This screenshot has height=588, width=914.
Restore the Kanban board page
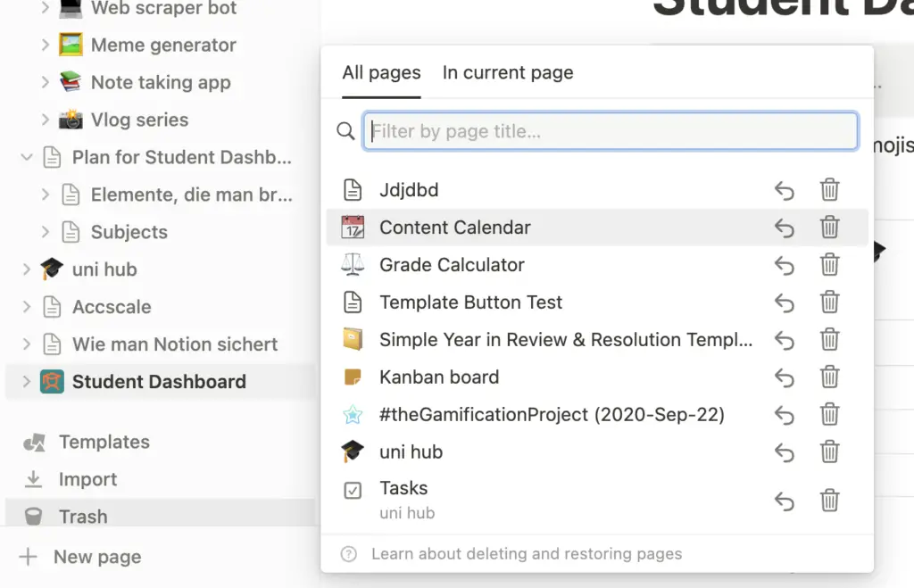(x=785, y=377)
